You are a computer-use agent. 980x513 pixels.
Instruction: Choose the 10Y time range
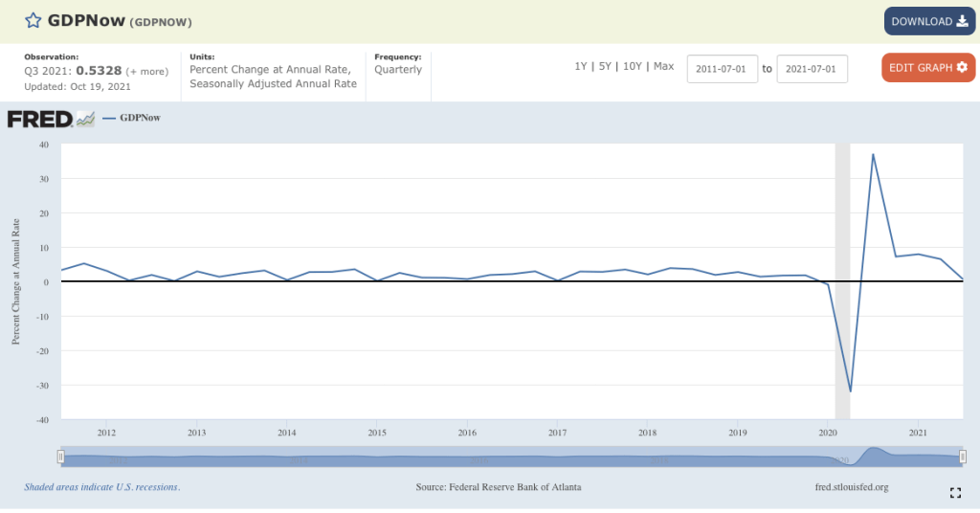point(633,66)
